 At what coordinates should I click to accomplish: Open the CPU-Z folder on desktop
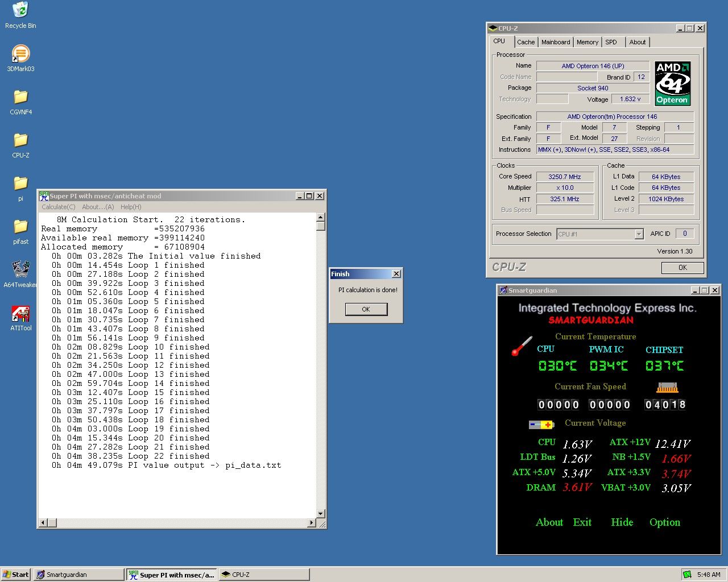pyautogui.click(x=20, y=144)
